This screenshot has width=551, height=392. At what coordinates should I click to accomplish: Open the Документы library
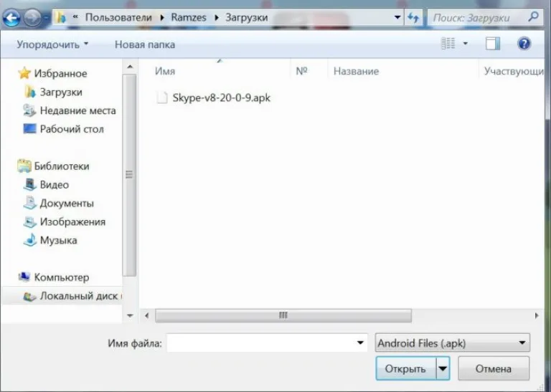tap(67, 204)
